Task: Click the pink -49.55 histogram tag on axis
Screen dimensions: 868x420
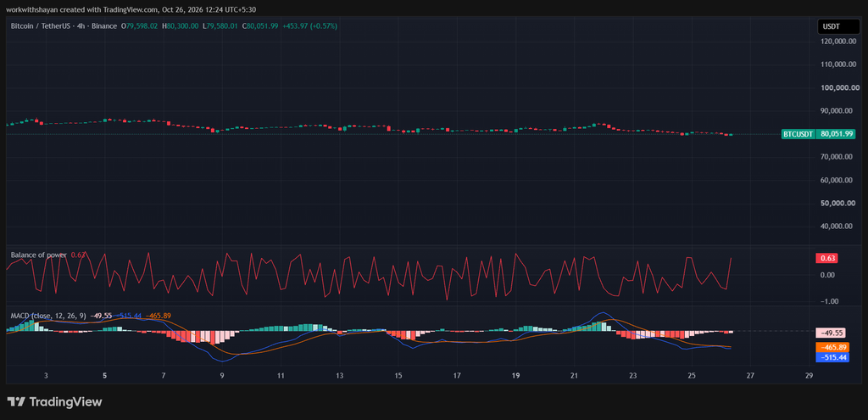Action: tap(829, 333)
